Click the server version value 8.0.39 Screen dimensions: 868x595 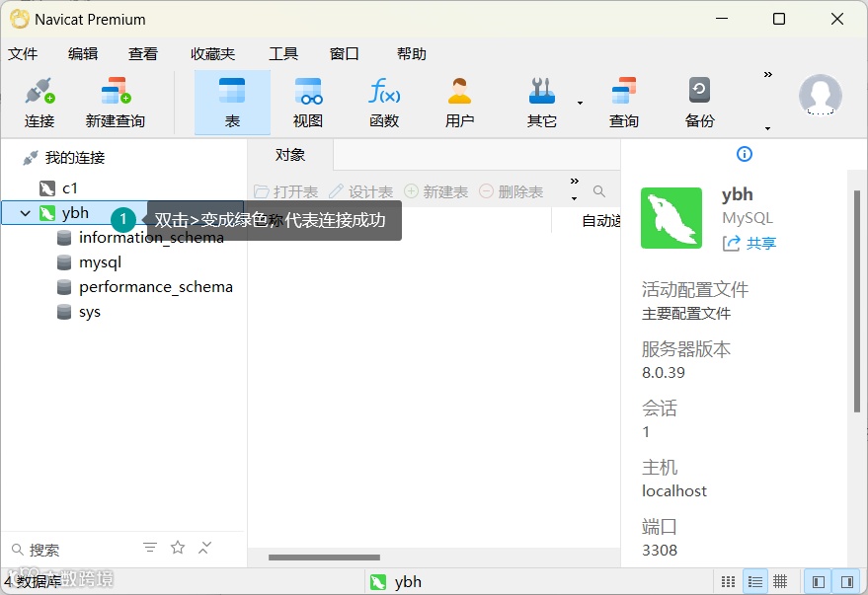(x=664, y=373)
